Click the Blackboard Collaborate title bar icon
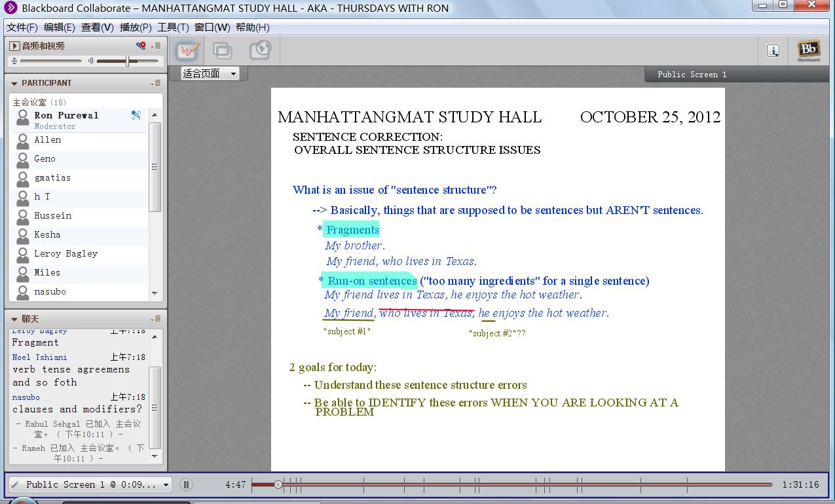Image resolution: width=835 pixels, height=504 pixels. 10,8
